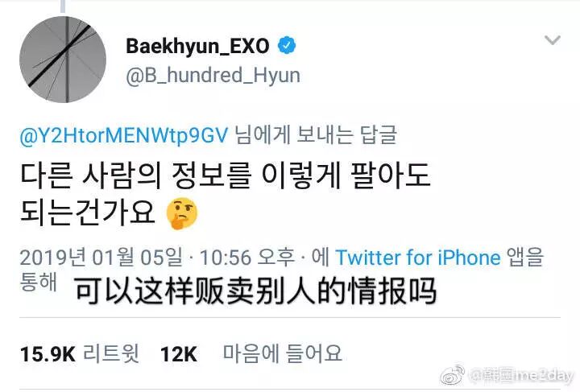Click the 님에게 보내는 답글 label

(316, 135)
